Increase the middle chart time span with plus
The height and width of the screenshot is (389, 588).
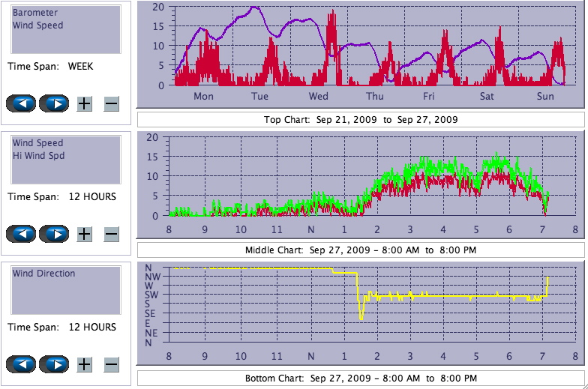coord(85,234)
